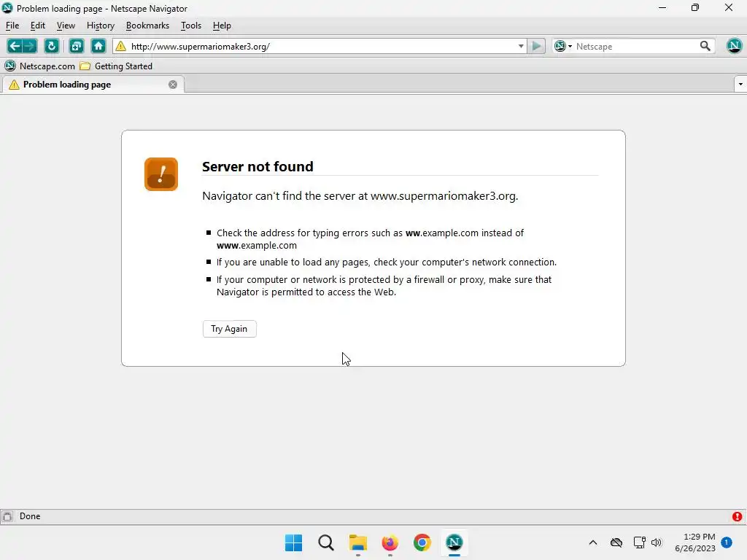This screenshot has width=747, height=560.
Task: Open the Tools menu
Action: click(191, 26)
